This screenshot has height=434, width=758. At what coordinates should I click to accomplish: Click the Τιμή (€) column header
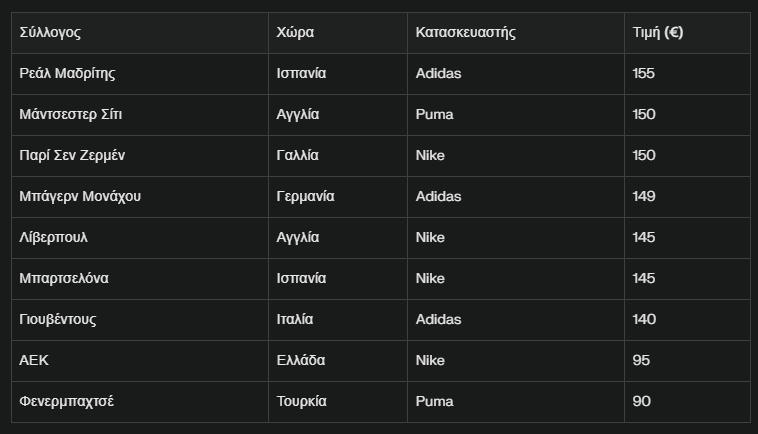coord(658,32)
